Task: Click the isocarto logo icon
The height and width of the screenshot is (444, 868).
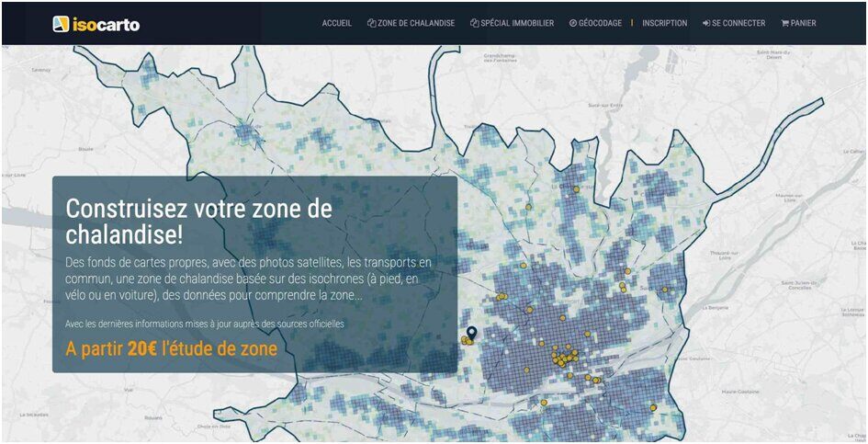Action: (x=61, y=24)
